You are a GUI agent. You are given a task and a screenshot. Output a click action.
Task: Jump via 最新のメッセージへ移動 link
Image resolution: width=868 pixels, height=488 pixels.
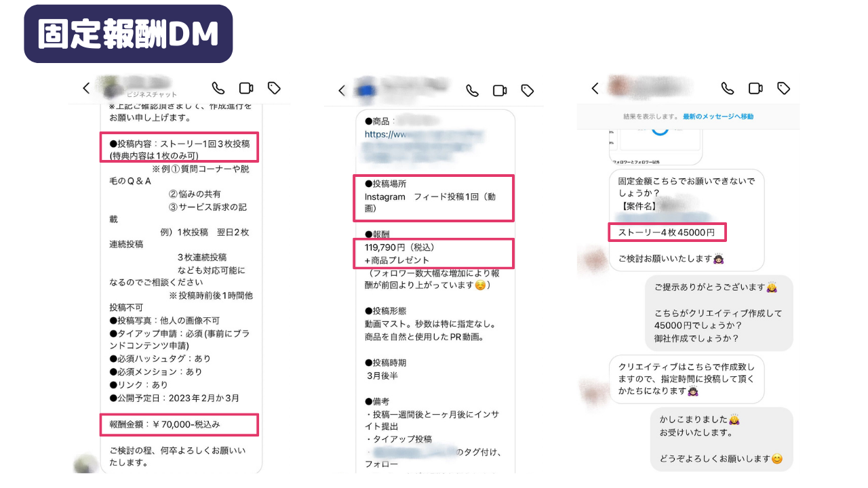(718, 117)
